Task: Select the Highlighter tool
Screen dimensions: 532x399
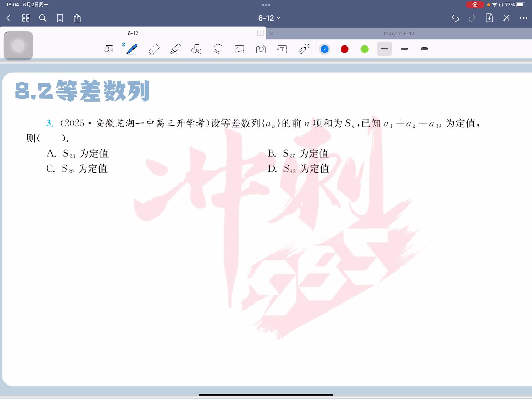Action: 175,49
